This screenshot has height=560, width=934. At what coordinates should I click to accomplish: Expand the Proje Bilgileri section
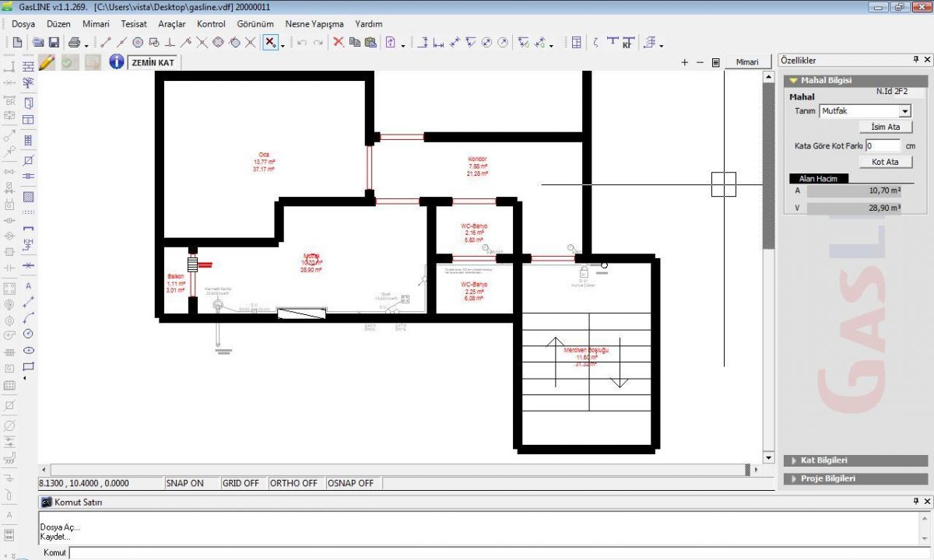(856, 478)
